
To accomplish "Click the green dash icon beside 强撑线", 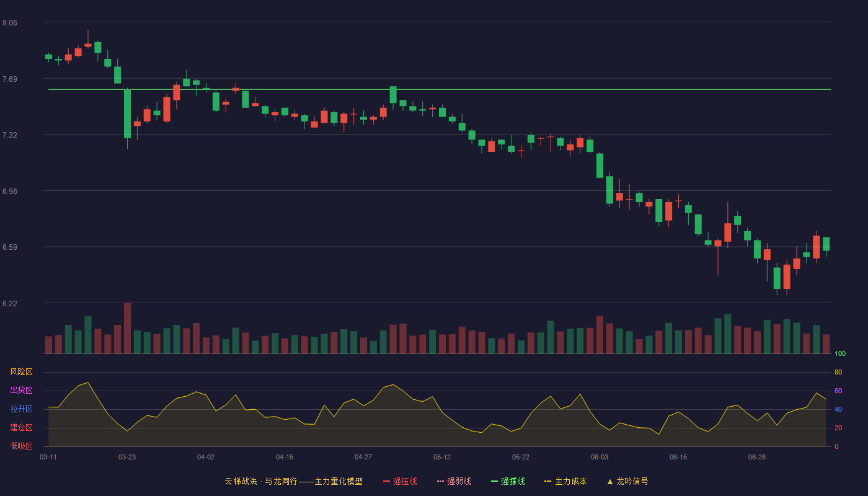I will pos(494,481).
